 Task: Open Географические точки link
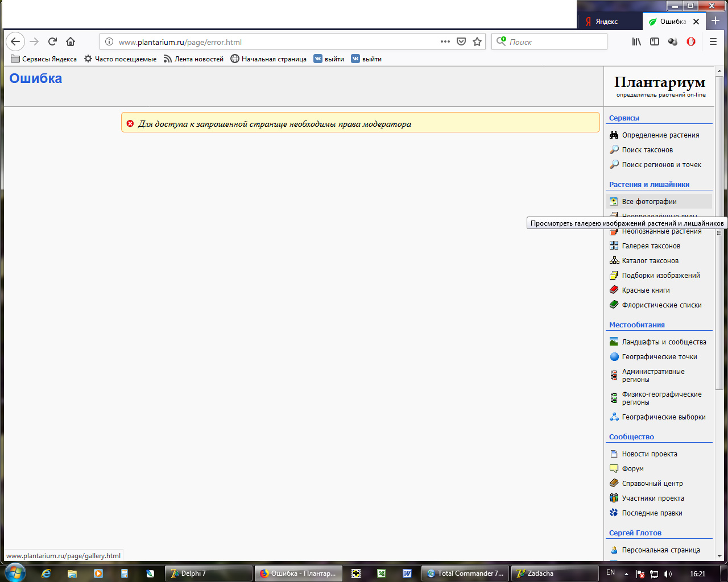click(x=659, y=357)
